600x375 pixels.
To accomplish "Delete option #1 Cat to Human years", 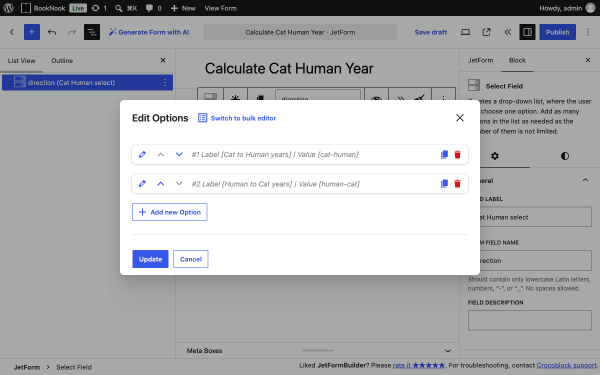I will click(x=457, y=155).
